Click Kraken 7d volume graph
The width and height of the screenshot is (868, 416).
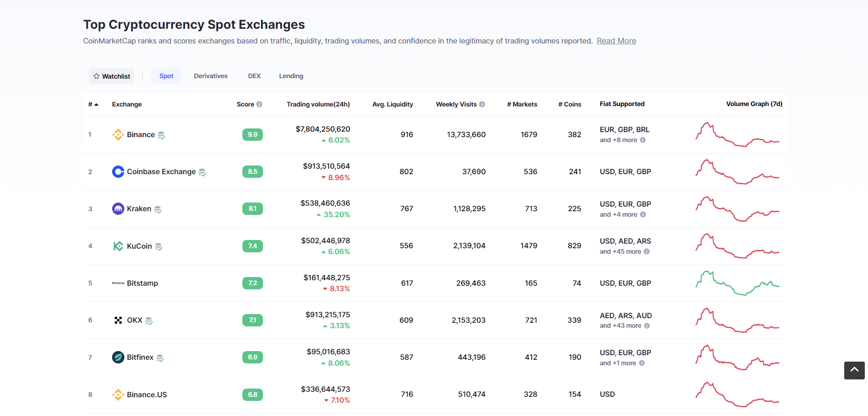click(x=737, y=209)
